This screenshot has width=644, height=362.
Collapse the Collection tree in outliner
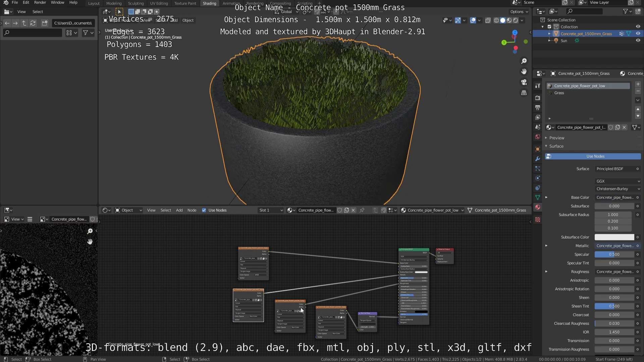[542, 26]
